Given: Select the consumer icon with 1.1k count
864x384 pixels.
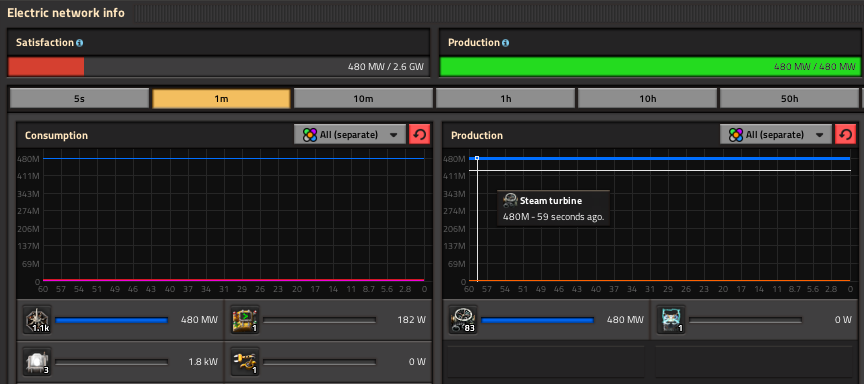Looking at the screenshot, I should [37, 320].
